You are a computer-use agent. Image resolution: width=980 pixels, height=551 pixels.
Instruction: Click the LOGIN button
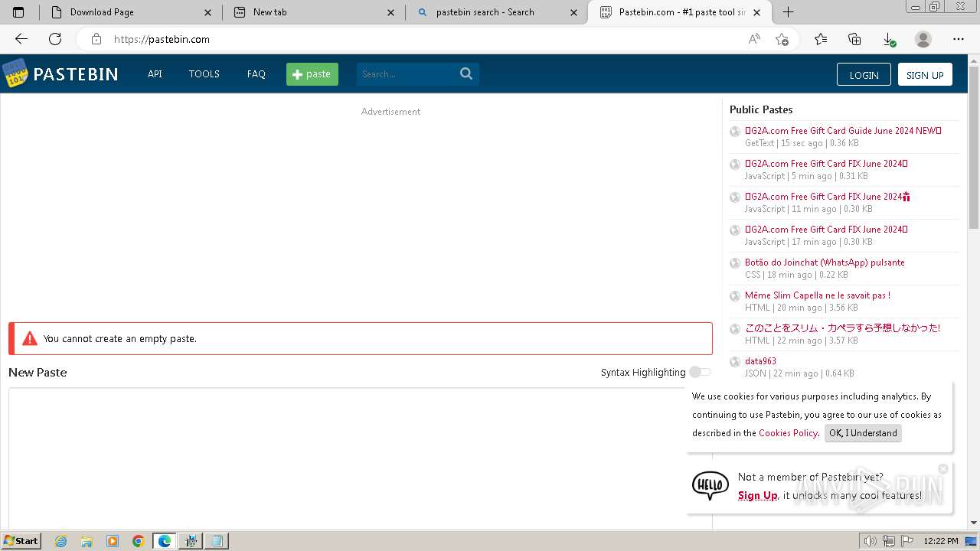point(864,74)
